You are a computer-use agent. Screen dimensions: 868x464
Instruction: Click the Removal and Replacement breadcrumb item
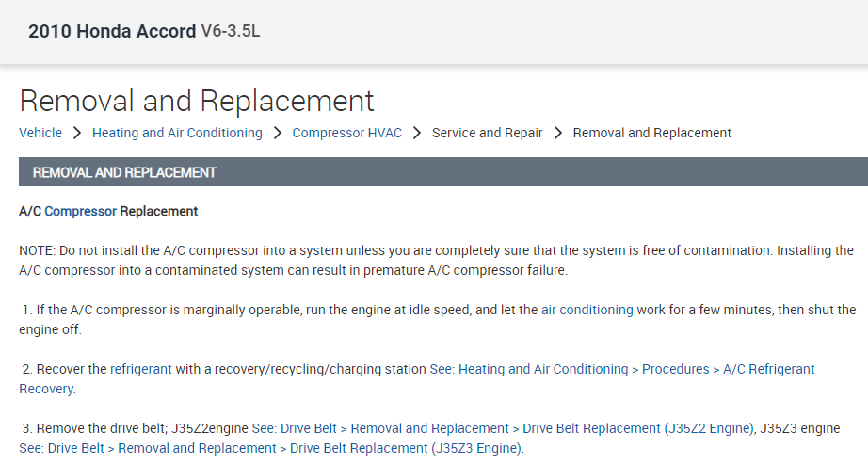click(x=651, y=133)
